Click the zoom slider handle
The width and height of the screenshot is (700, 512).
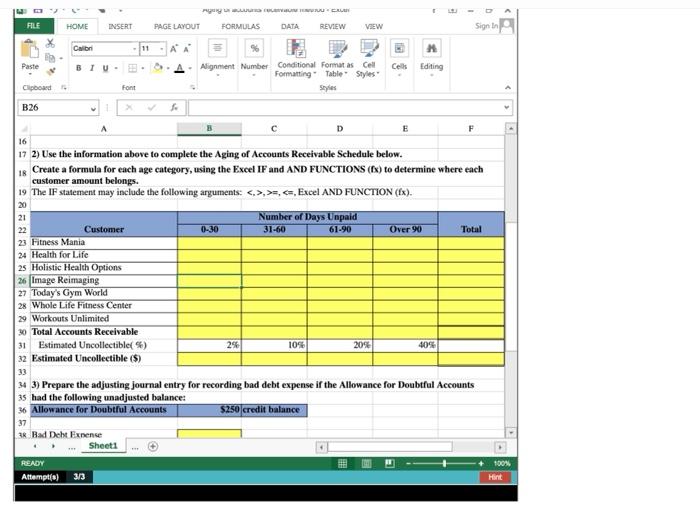pyautogui.click(x=444, y=463)
